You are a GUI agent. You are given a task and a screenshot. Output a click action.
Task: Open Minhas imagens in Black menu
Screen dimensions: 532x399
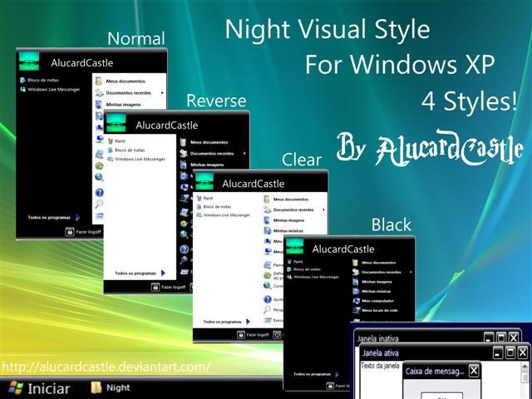372,282
